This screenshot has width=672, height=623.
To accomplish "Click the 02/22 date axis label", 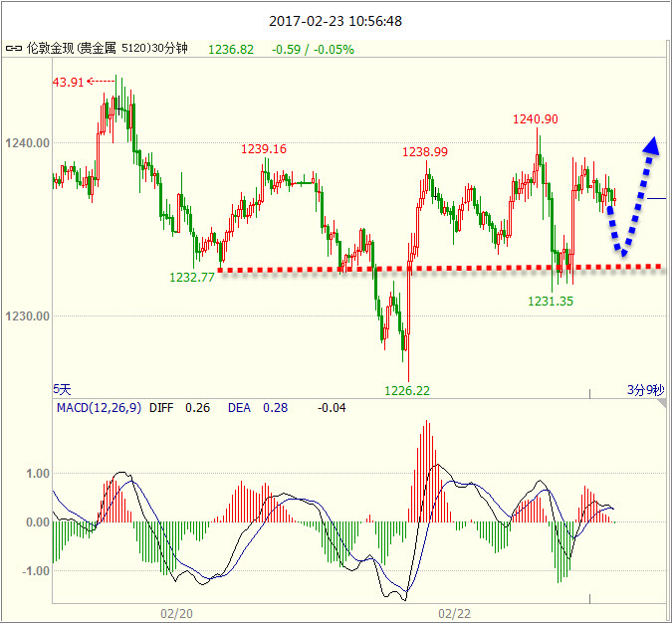I will (454, 614).
